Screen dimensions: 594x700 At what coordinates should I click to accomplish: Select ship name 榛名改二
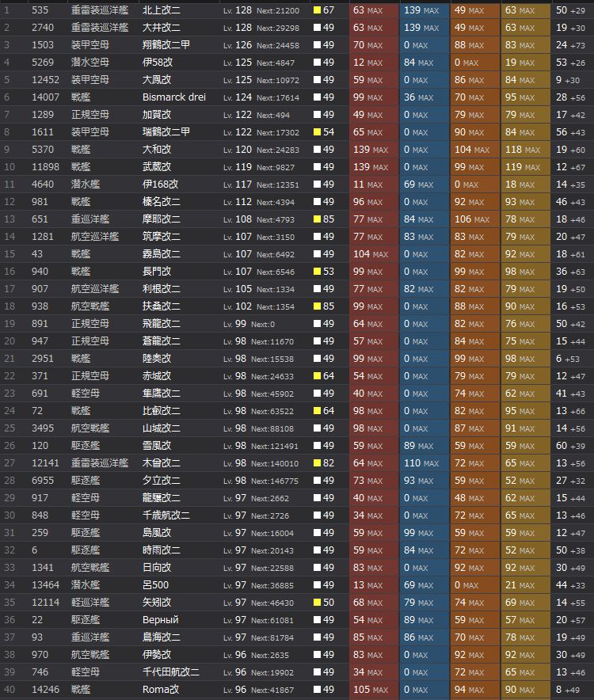(x=162, y=202)
